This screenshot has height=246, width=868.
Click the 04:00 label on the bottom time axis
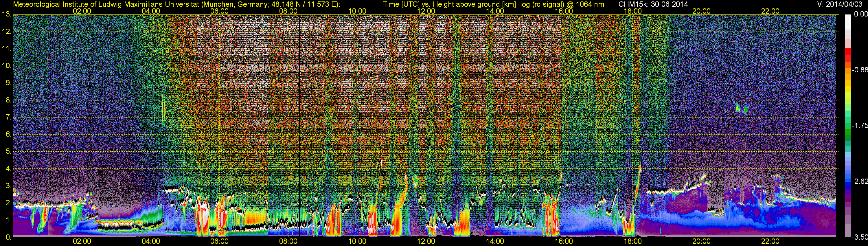151,242
